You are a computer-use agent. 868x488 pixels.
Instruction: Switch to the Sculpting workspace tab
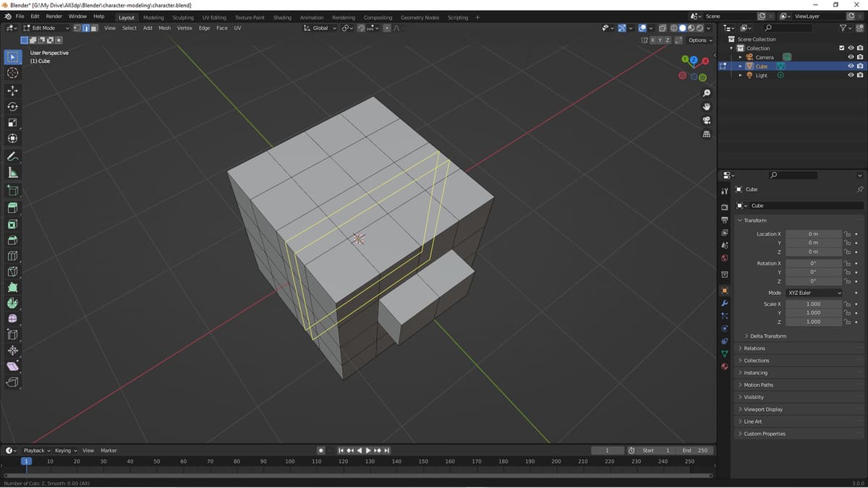pyautogui.click(x=183, y=17)
